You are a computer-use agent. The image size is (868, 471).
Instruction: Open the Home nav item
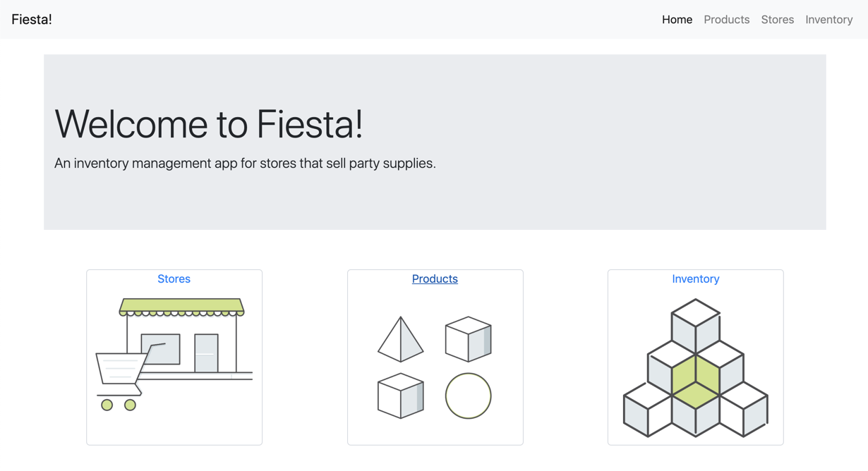point(677,20)
